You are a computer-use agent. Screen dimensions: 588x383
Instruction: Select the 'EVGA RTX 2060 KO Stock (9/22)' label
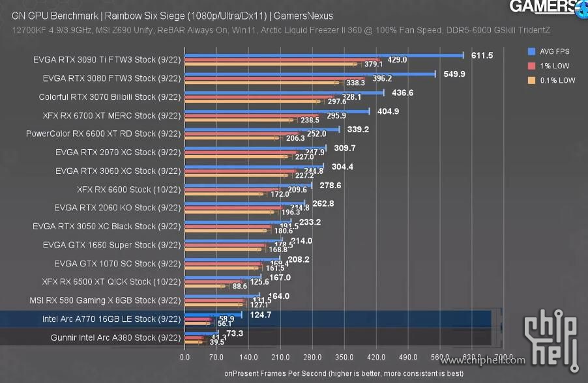pyautogui.click(x=117, y=208)
